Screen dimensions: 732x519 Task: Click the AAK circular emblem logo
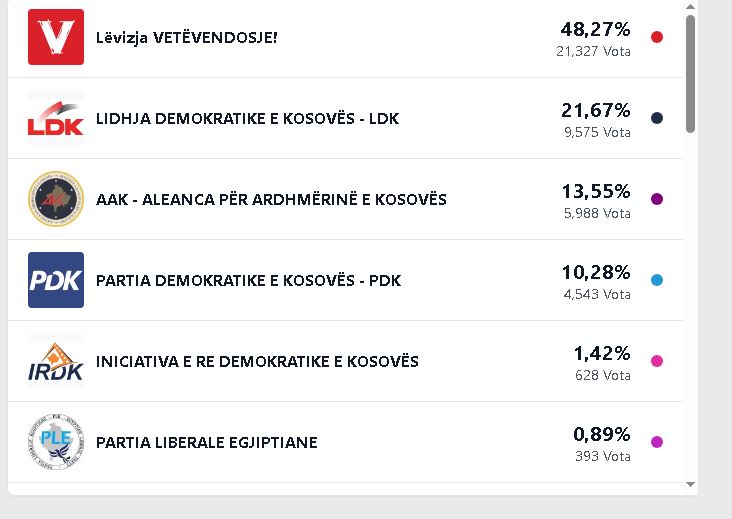coord(56,199)
